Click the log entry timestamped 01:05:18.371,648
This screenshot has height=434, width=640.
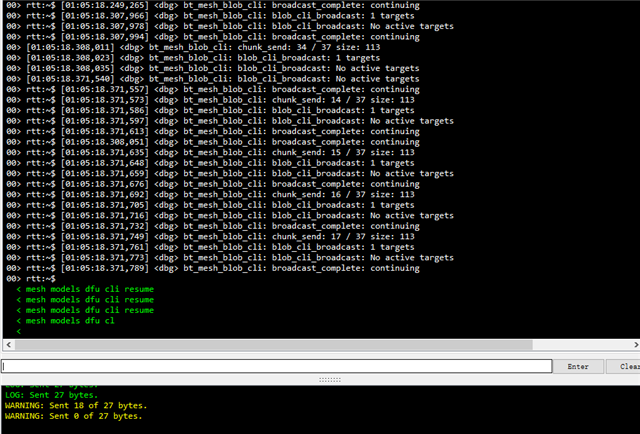(x=210, y=163)
